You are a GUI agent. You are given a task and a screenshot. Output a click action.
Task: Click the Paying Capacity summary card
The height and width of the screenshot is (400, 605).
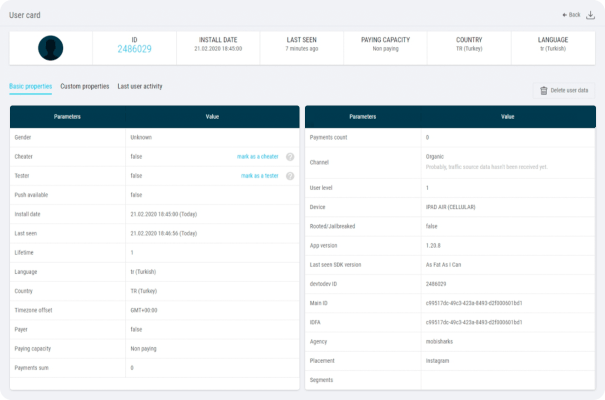[x=385, y=44]
